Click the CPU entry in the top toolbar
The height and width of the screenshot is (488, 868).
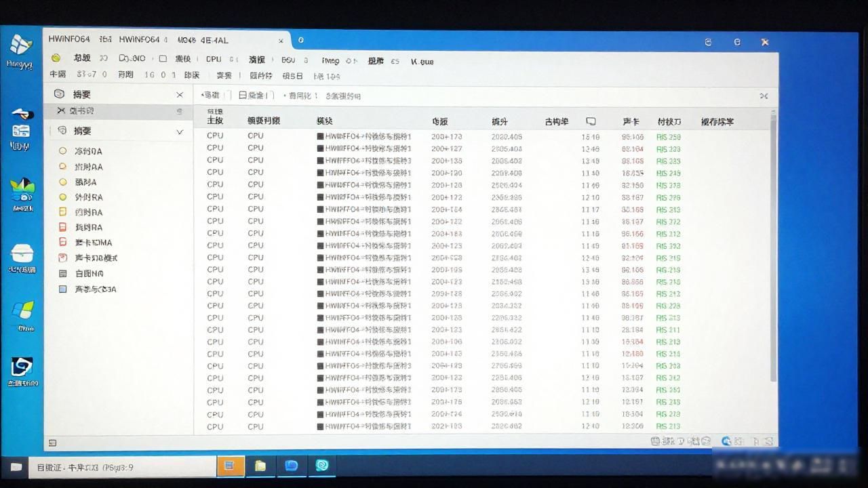click(x=214, y=59)
